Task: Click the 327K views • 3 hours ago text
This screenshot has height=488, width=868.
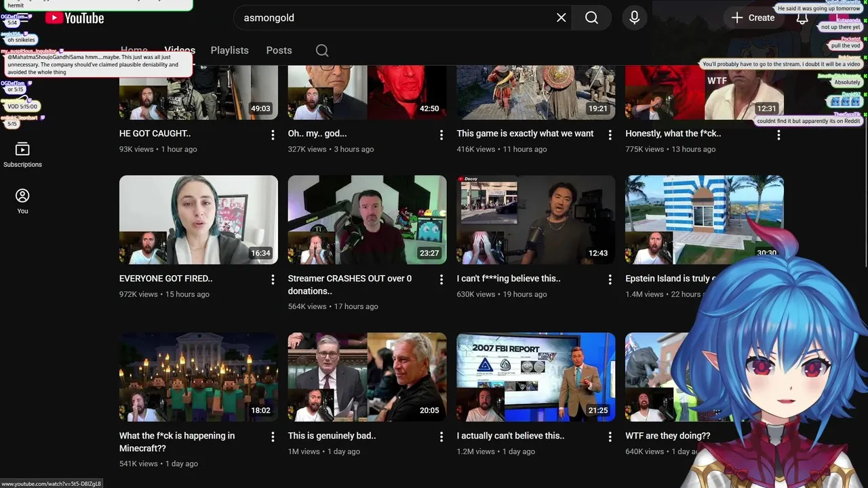Action: (x=331, y=149)
